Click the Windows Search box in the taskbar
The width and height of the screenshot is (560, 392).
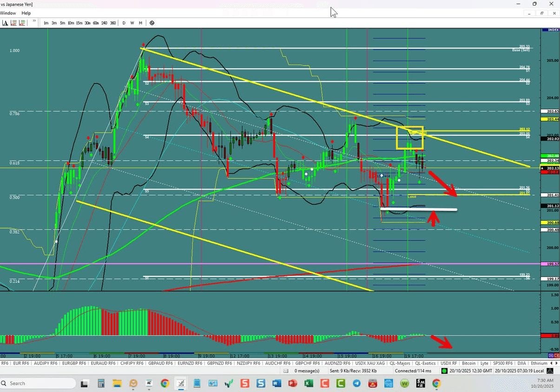pos(37,383)
